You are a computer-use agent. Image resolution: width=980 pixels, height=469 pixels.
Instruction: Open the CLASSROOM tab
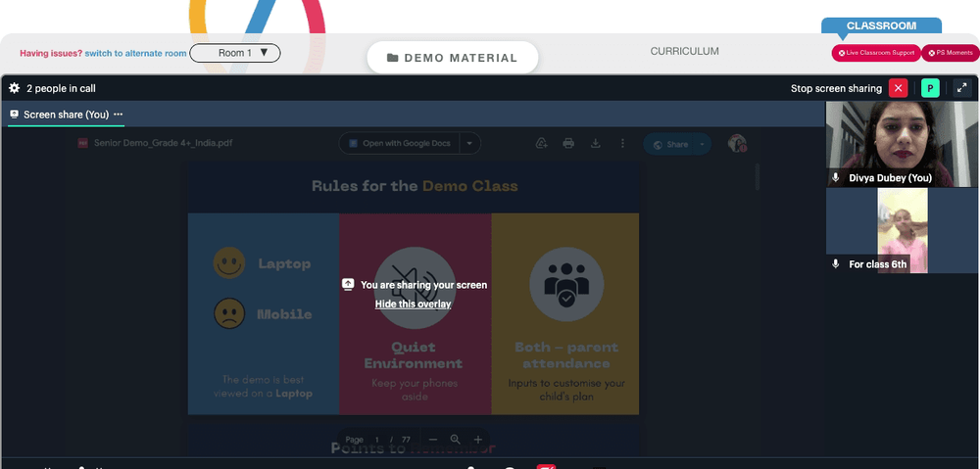tap(881, 26)
